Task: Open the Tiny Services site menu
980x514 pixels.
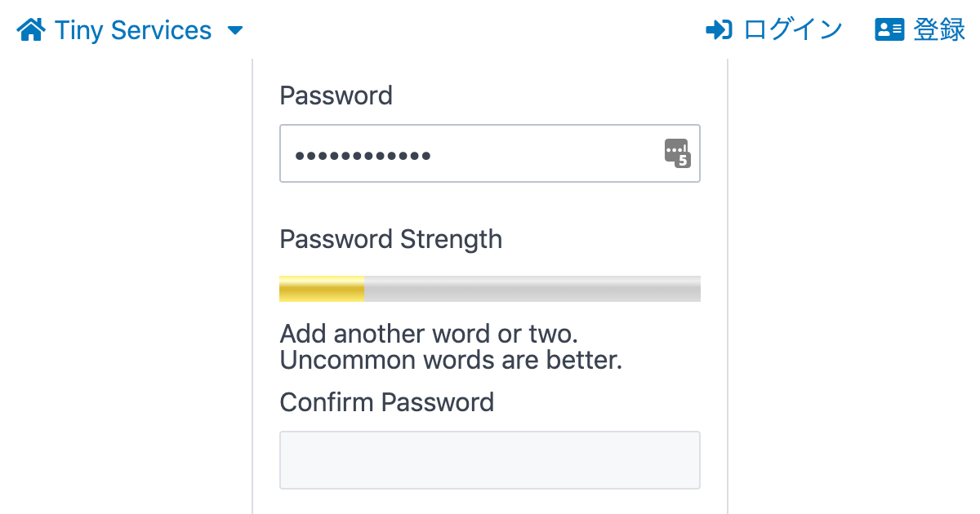Action: tap(132, 31)
